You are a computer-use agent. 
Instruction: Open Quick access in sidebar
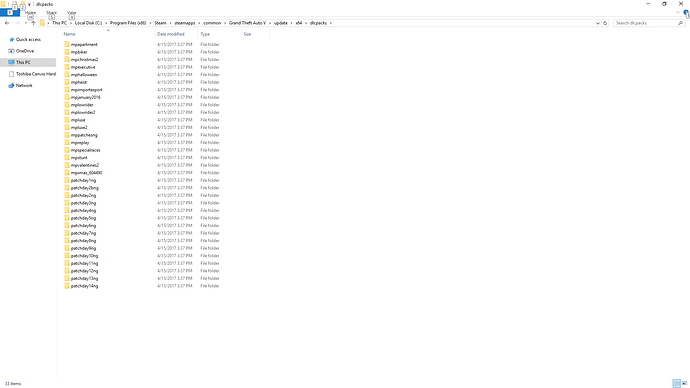[28, 40]
